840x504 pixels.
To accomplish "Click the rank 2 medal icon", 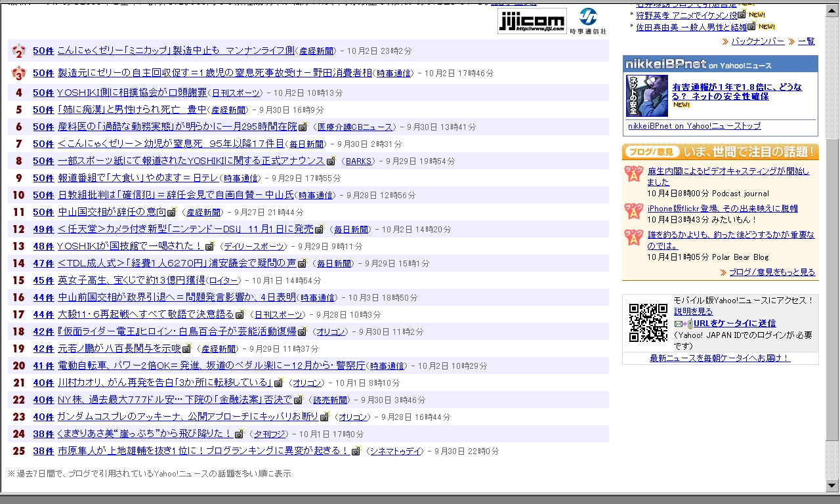I will pyautogui.click(x=19, y=51).
